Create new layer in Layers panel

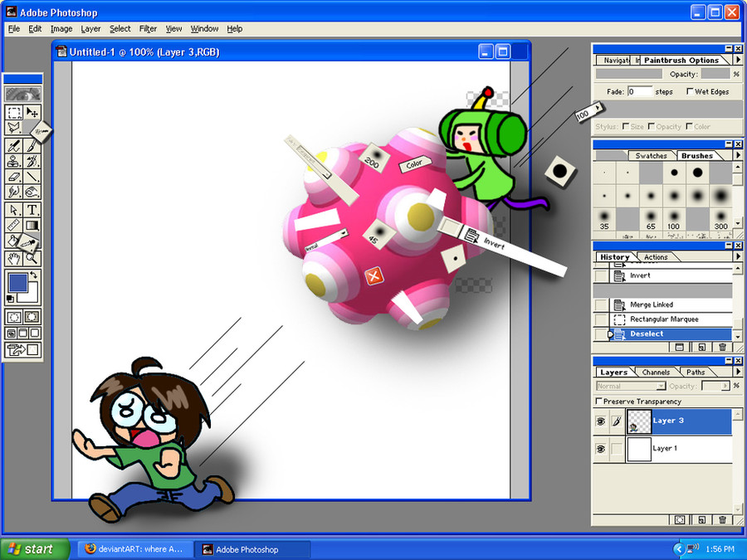[701, 520]
